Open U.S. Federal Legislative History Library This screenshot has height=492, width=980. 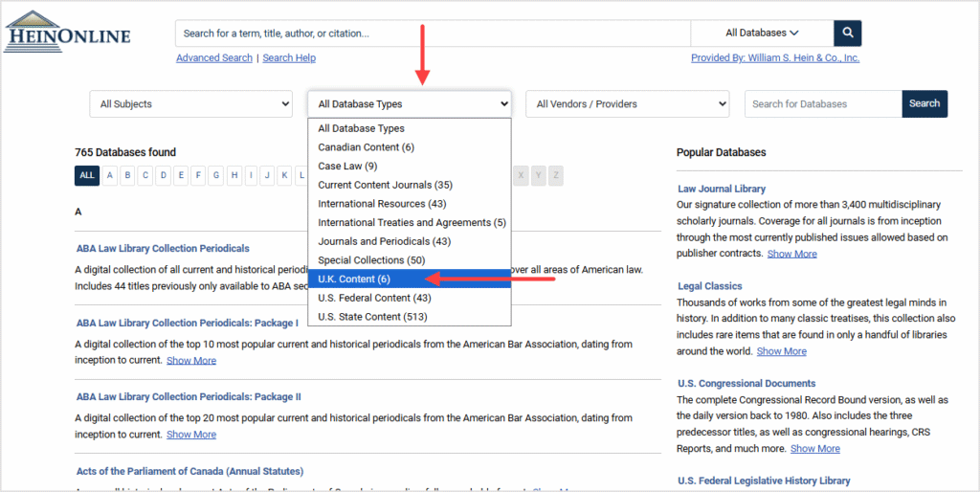(764, 481)
